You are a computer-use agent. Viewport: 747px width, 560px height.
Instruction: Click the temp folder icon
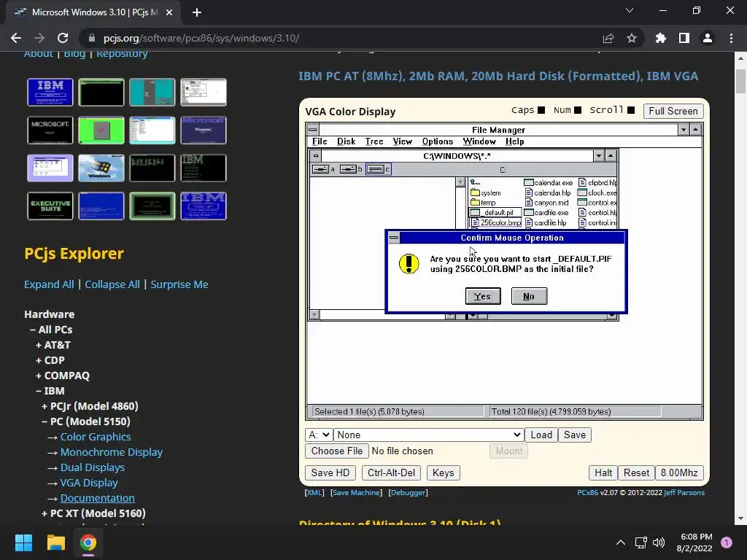(x=475, y=203)
